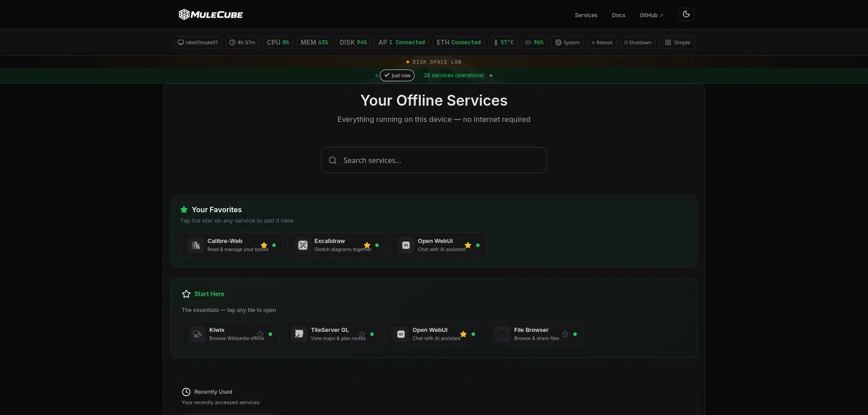Click the Kiwix app icon
Image resolution: width=868 pixels, height=415 pixels.
click(x=198, y=334)
